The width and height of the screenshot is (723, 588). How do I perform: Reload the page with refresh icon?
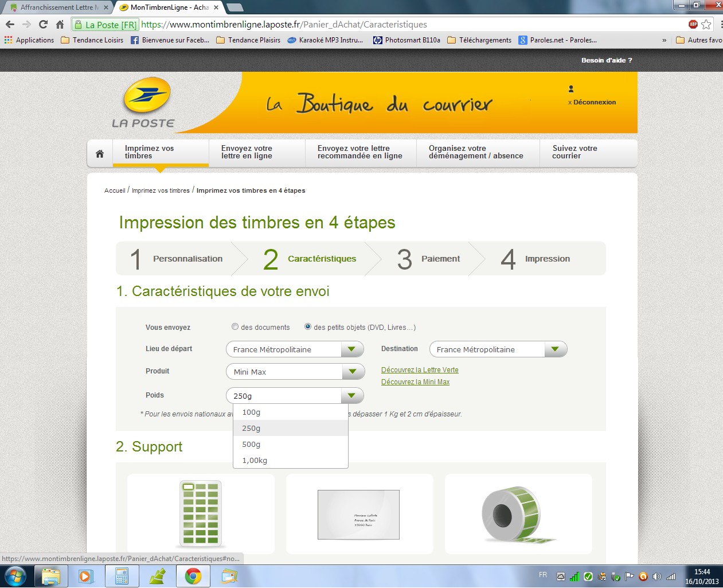click(43, 24)
